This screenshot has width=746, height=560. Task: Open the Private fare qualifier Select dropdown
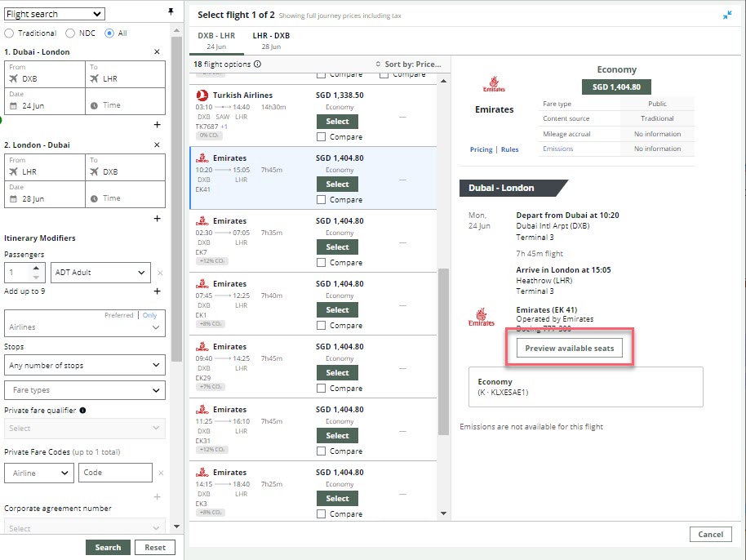(85, 429)
